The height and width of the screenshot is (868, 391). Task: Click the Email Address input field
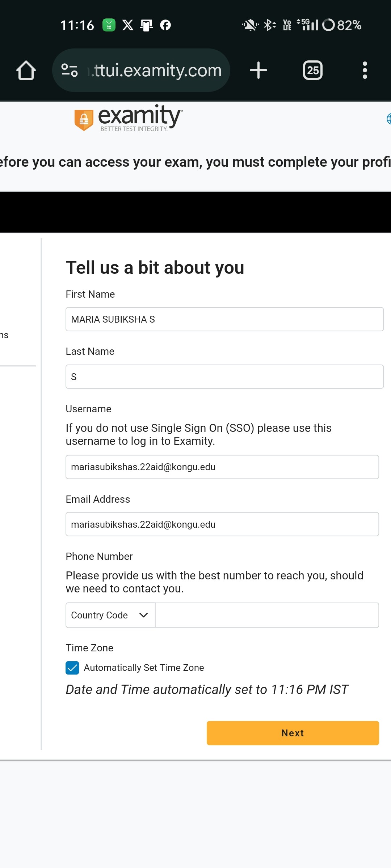coord(222,524)
